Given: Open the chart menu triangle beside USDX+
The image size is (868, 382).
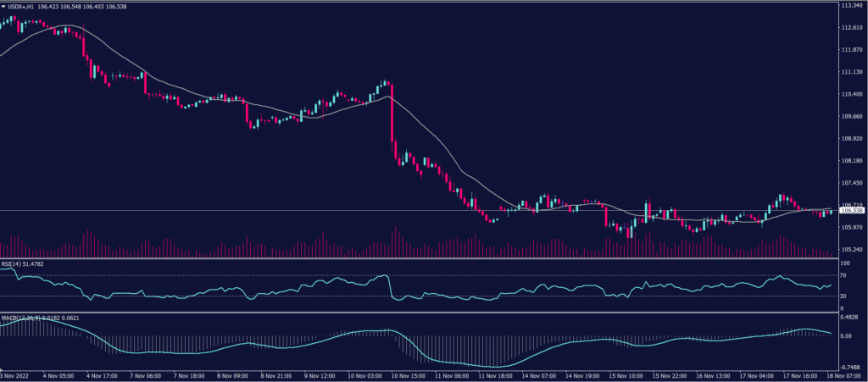Looking at the screenshot, I should click(x=3, y=4).
